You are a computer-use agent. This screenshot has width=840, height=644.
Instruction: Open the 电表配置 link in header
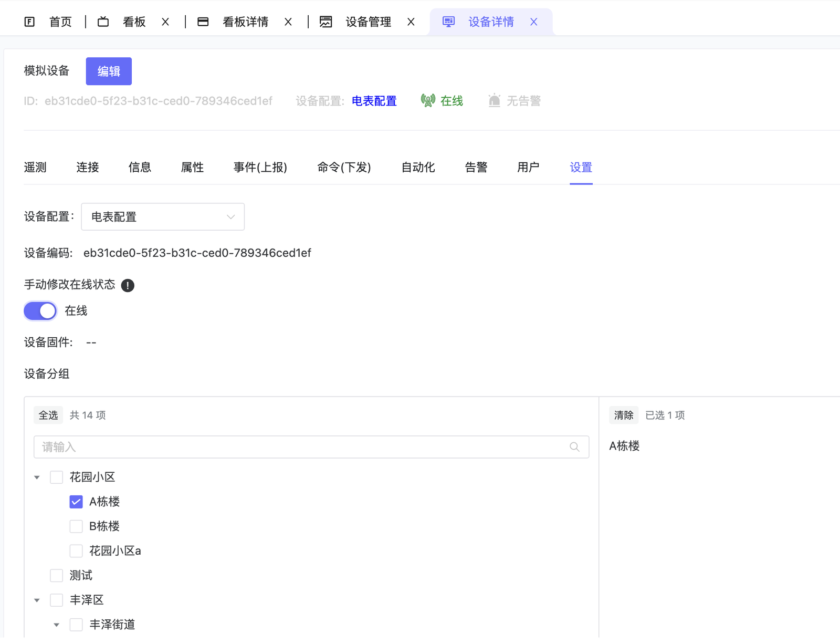(374, 101)
